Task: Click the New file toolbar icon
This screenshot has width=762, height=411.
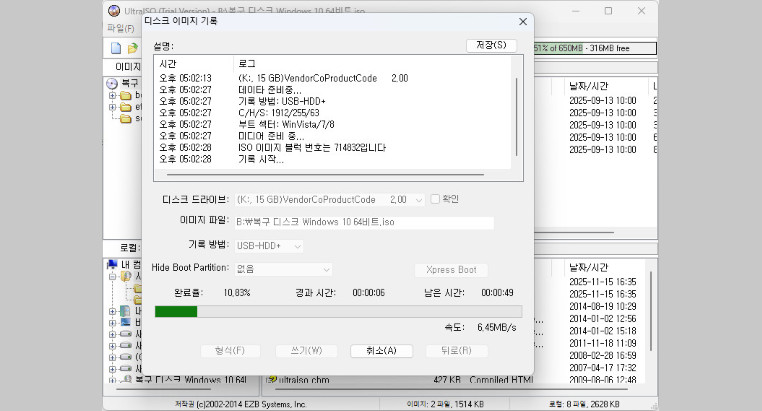Action: [x=116, y=48]
